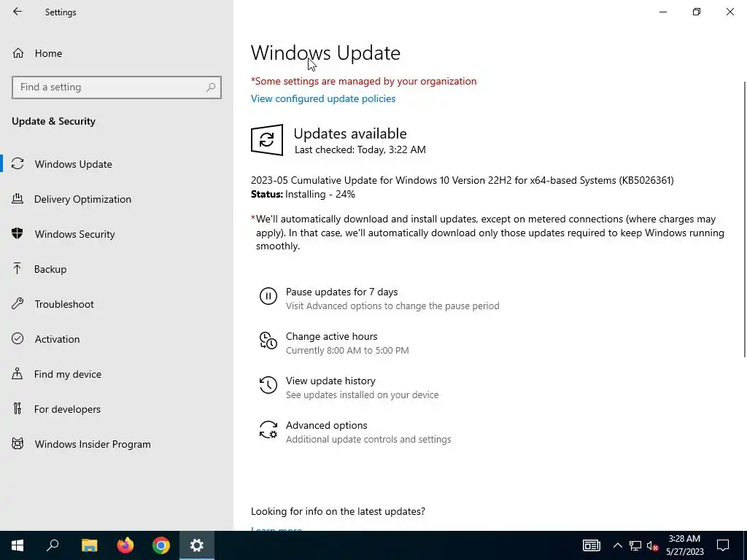Show hidden icons tray chevron
The height and width of the screenshot is (560, 747).
pyautogui.click(x=617, y=545)
